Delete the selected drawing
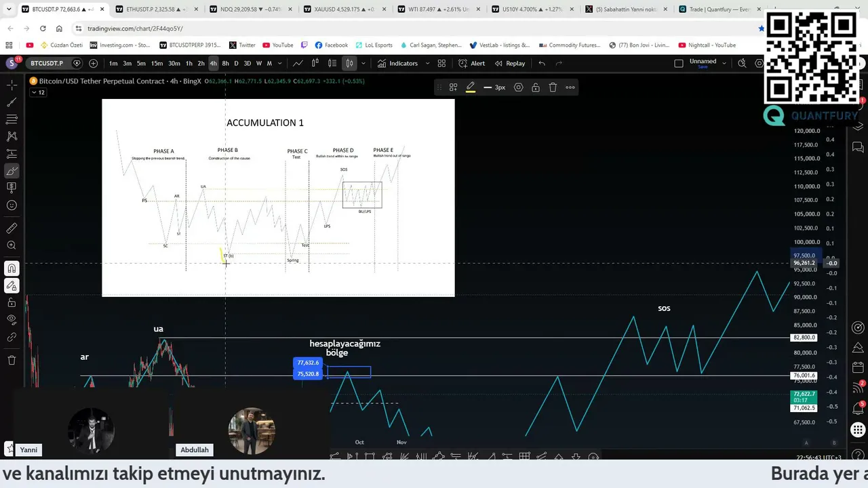The height and width of the screenshot is (488, 868). 553,87
